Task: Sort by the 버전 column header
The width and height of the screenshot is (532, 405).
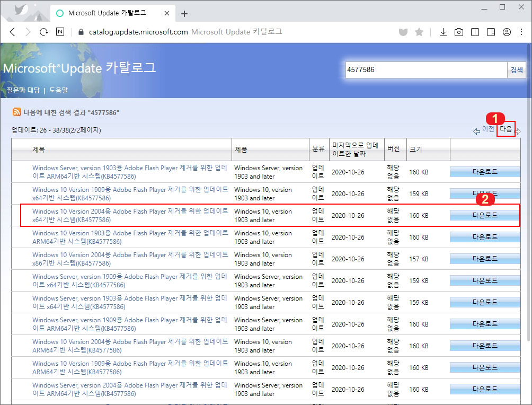Action: [x=394, y=148]
